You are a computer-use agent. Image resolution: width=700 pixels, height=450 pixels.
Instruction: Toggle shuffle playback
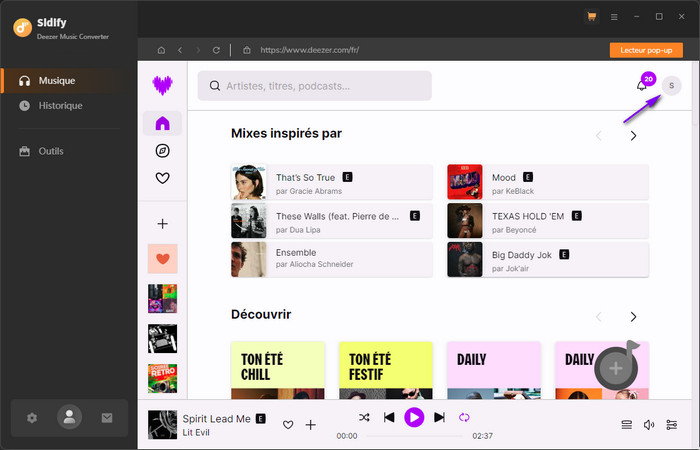coord(364,417)
